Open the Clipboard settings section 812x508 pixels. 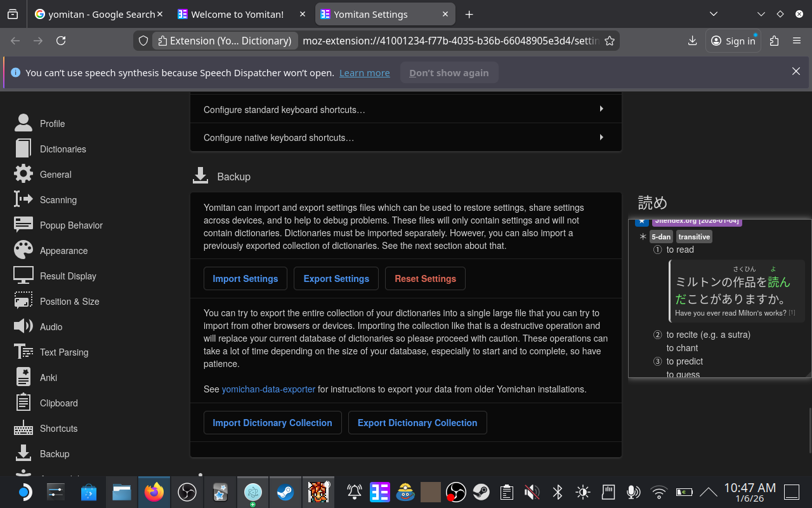tap(58, 403)
